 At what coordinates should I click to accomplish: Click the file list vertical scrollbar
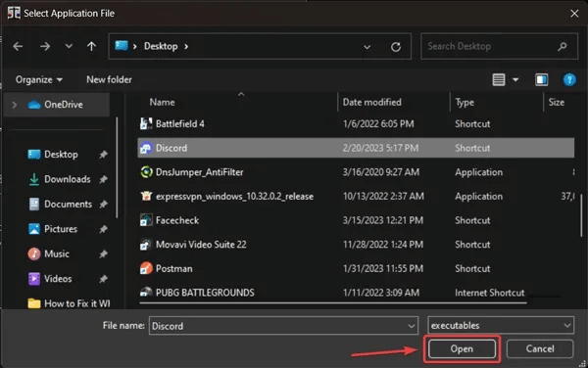tap(581, 215)
